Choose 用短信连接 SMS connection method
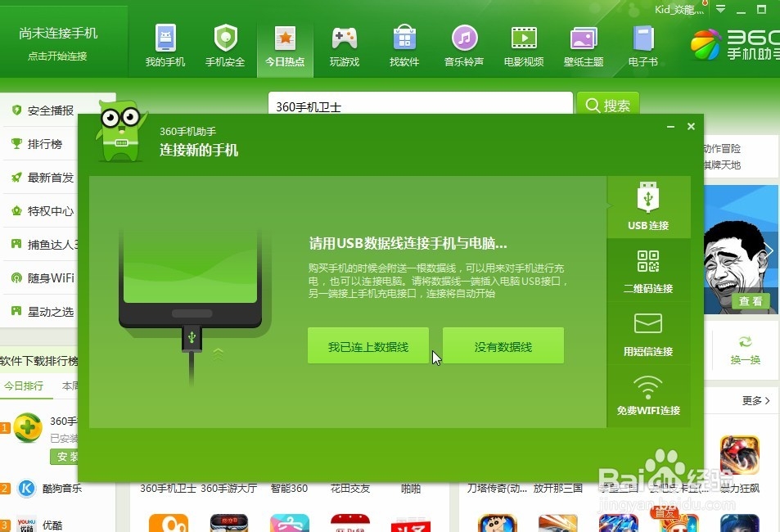The width and height of the screenshot is (780, 532). click(x=648, y=334)
